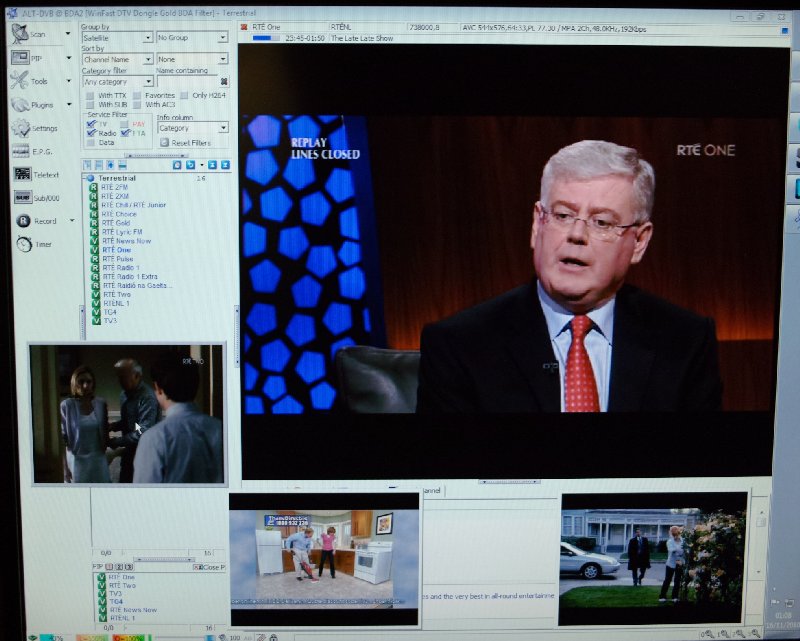
Task: Select TG4 in PIP channel list
Action: pyautogui.click(x=116, y=602)
